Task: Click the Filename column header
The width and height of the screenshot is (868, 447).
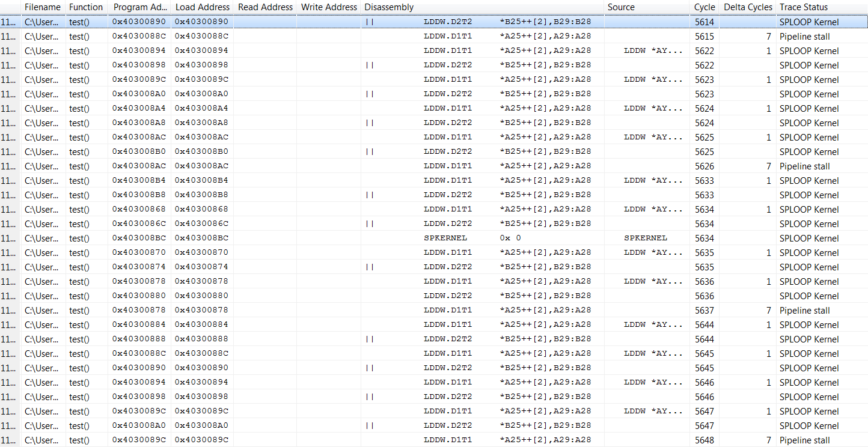Action: click(42, 7)
